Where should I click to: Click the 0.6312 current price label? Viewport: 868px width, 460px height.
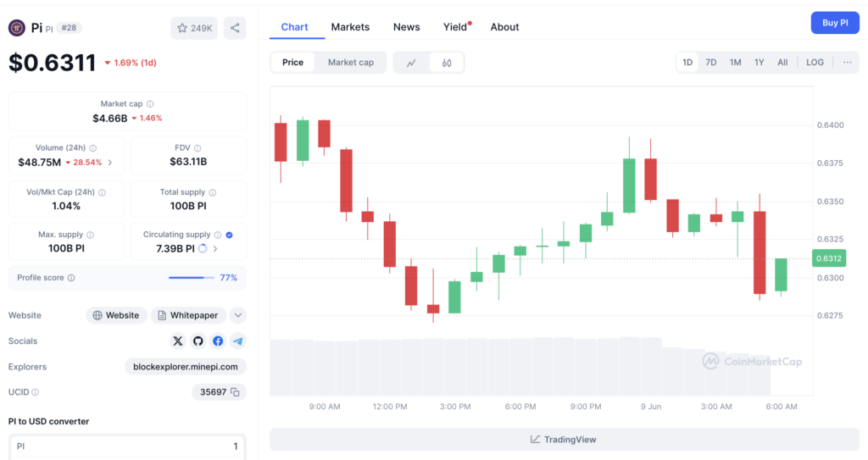829,258
